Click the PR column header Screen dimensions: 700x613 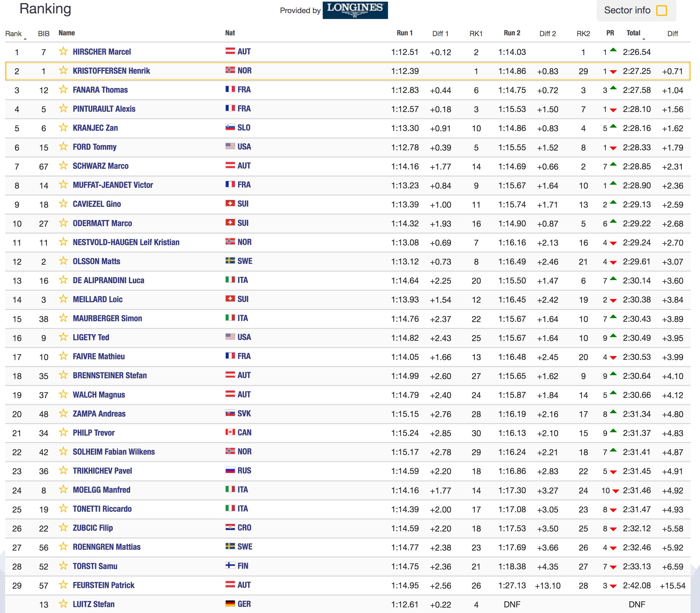610,33
